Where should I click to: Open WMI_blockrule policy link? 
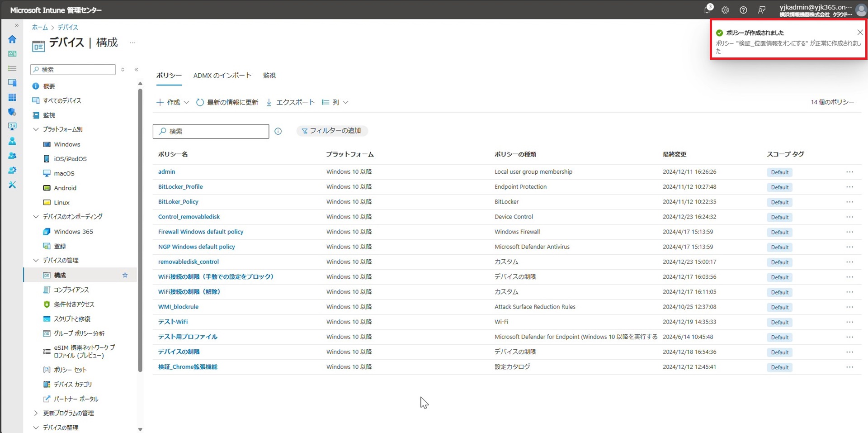(x=178, y=307)
